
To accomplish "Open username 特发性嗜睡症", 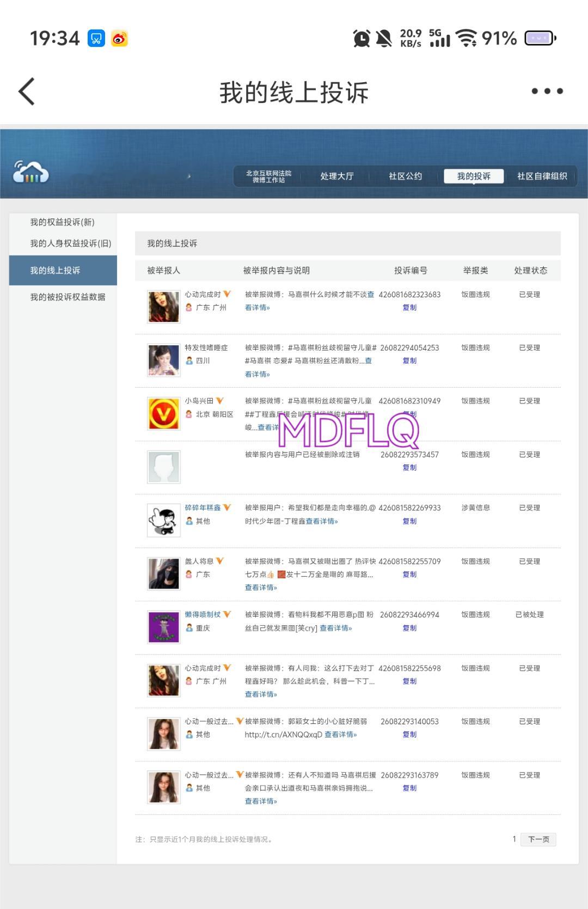I will (206, 347).
